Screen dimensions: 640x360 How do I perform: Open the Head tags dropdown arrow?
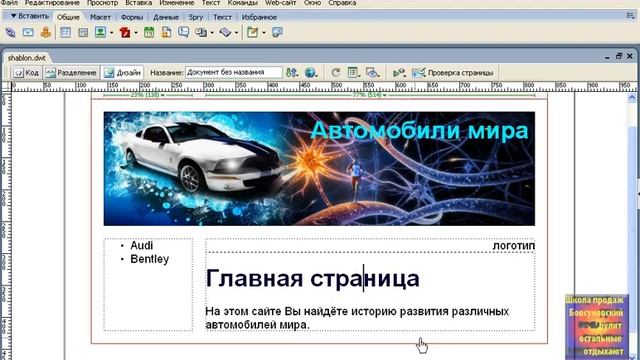point(212,33)
